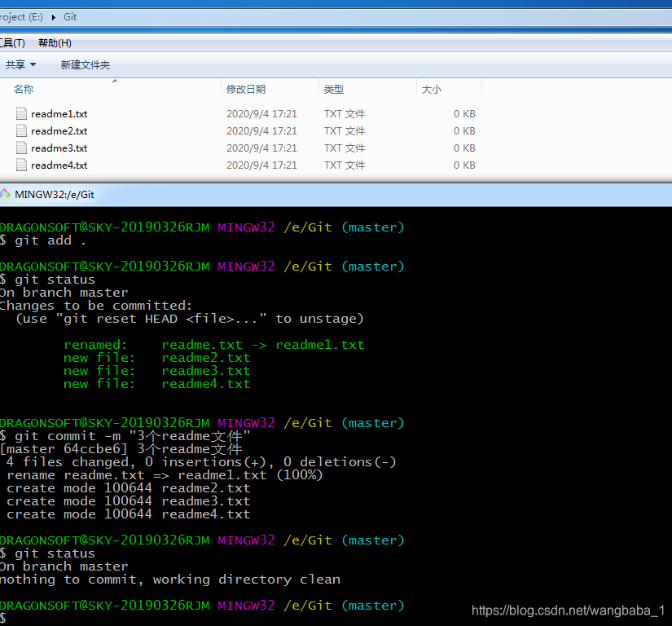Click the 0 KB size of readme4.txt
Image resolution: width=672 pixels, height=626 pixels.
(464, 165)
